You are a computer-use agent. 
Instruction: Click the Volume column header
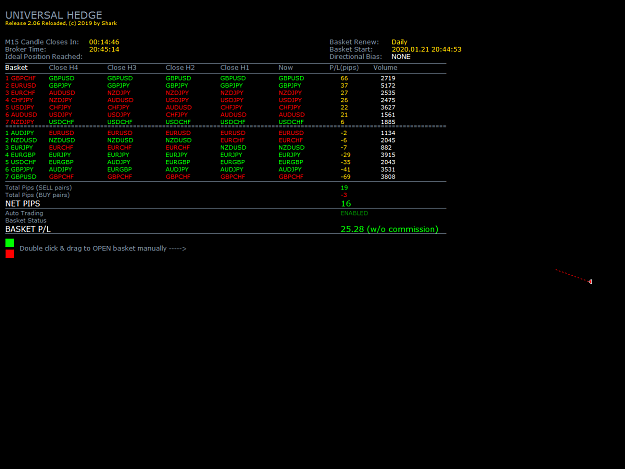(x=385, y=68)
